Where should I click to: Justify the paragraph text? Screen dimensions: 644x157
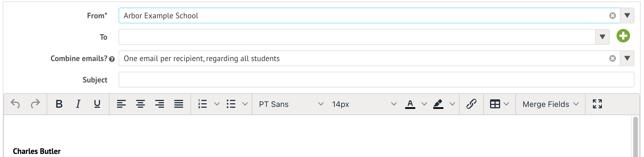coord(179,104)
